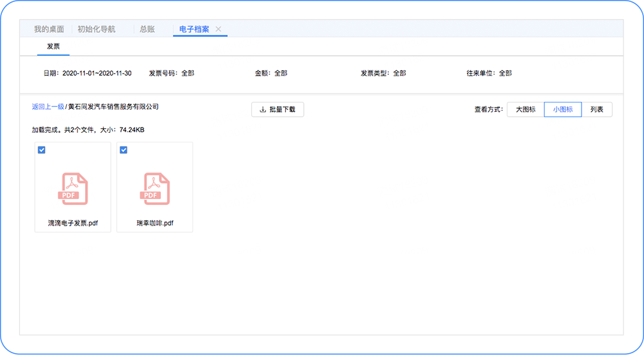Click 返回上一级 link

point(48,106)
